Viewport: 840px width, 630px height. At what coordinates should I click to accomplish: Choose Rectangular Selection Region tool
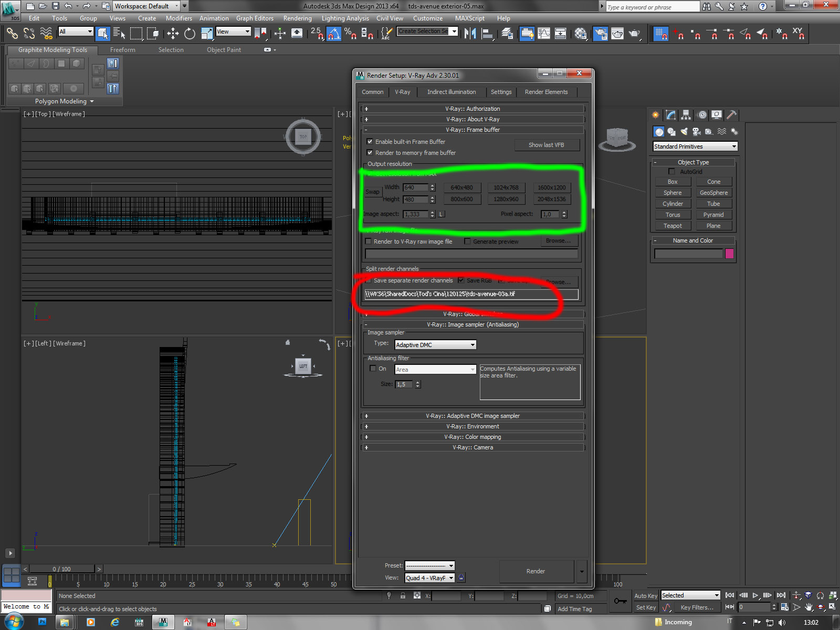point(136,34)
